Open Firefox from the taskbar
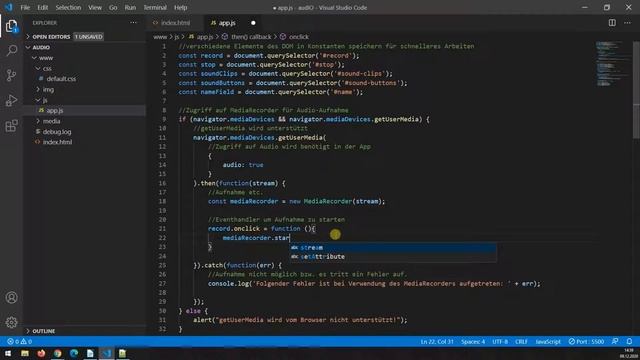The image size is (640, 360). pyautogui.click(x=41, y=353)
